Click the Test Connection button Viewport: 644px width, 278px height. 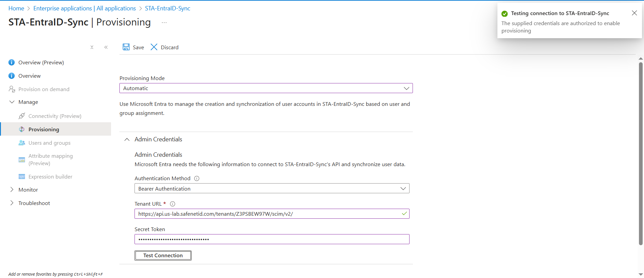click(x=163, y=256)
